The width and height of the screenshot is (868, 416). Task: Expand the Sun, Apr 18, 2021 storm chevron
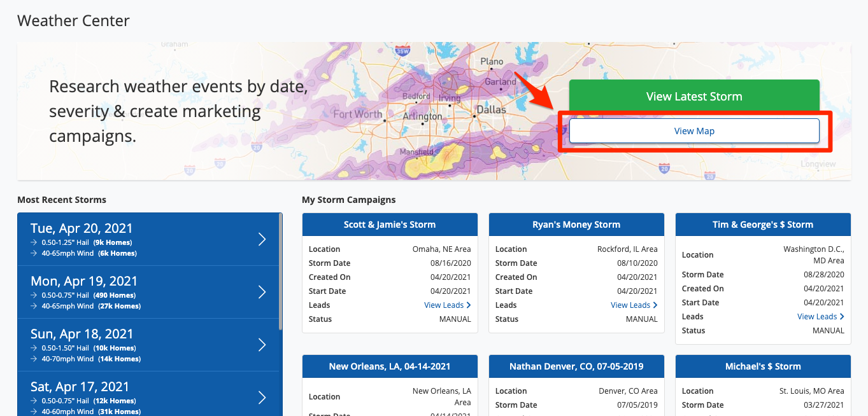pos(262,345)
